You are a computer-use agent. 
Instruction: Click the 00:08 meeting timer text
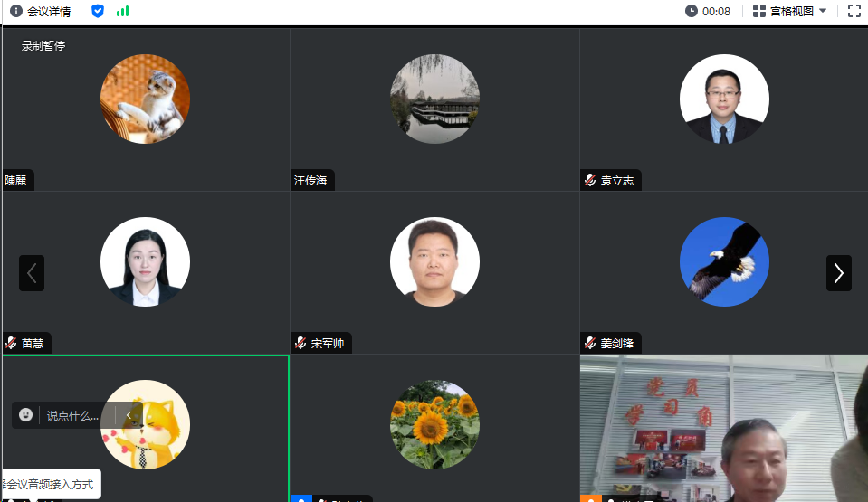point(716,12)
